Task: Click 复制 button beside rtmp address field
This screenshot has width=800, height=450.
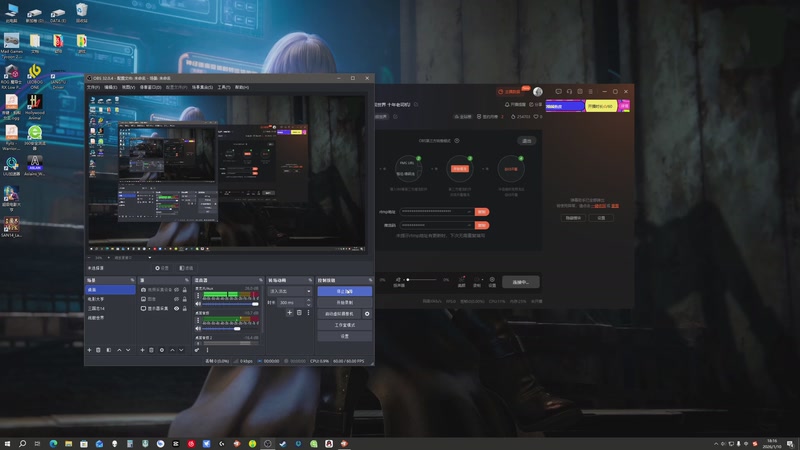Action: (x=482, y=211)
